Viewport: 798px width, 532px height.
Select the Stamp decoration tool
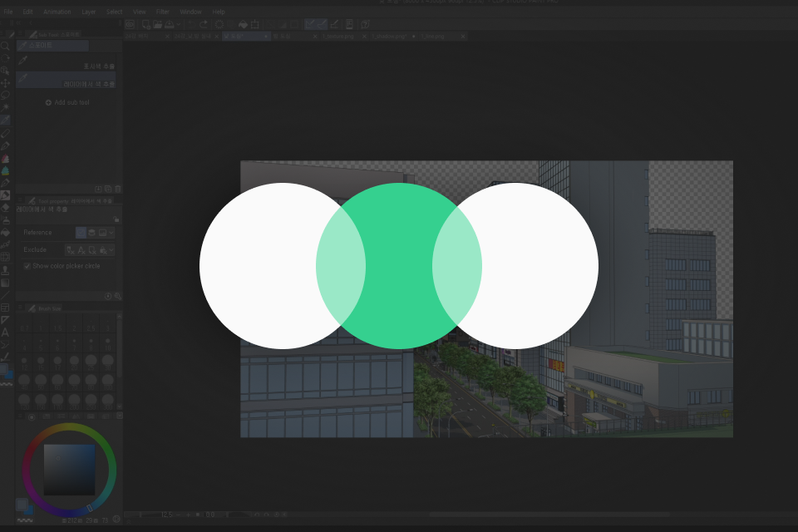[x=5, y=270]
